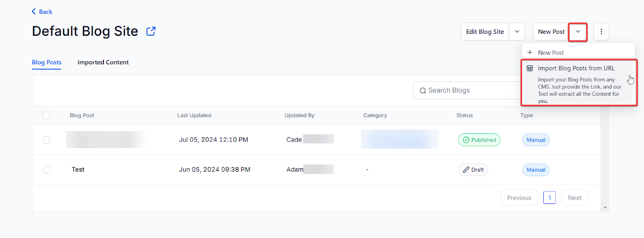Viewport: 644px width, 238px height.
Task: Open blog site external link icon
Action: (x=151, y=31)
